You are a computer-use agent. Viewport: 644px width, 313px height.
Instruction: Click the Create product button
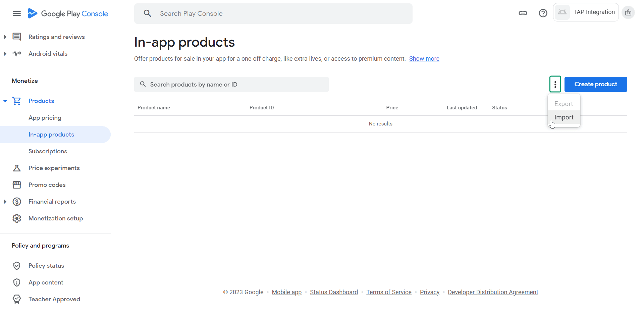point(596,84)
